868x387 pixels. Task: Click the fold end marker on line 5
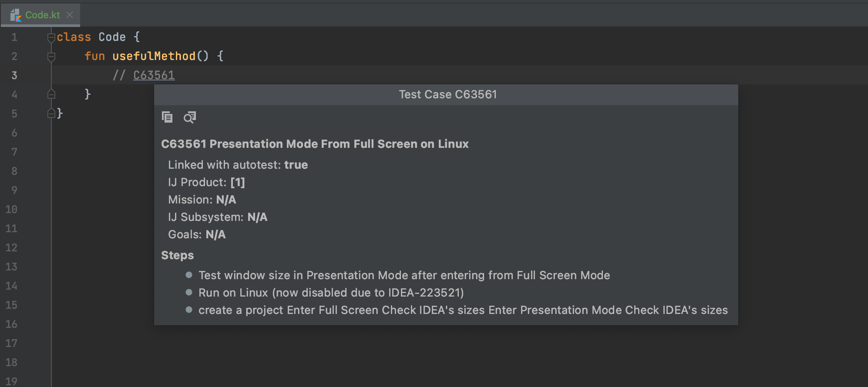pyautogui.click(x=51, y=113)
